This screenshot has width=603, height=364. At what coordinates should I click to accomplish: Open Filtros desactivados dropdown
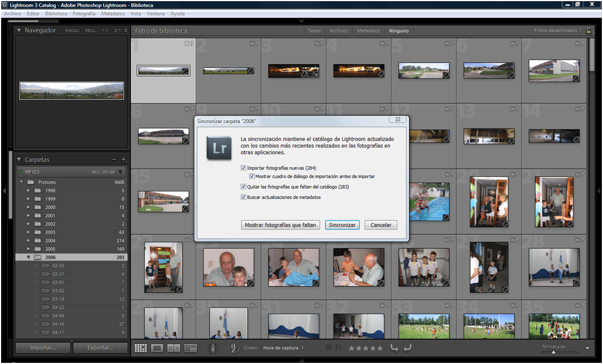557,30
